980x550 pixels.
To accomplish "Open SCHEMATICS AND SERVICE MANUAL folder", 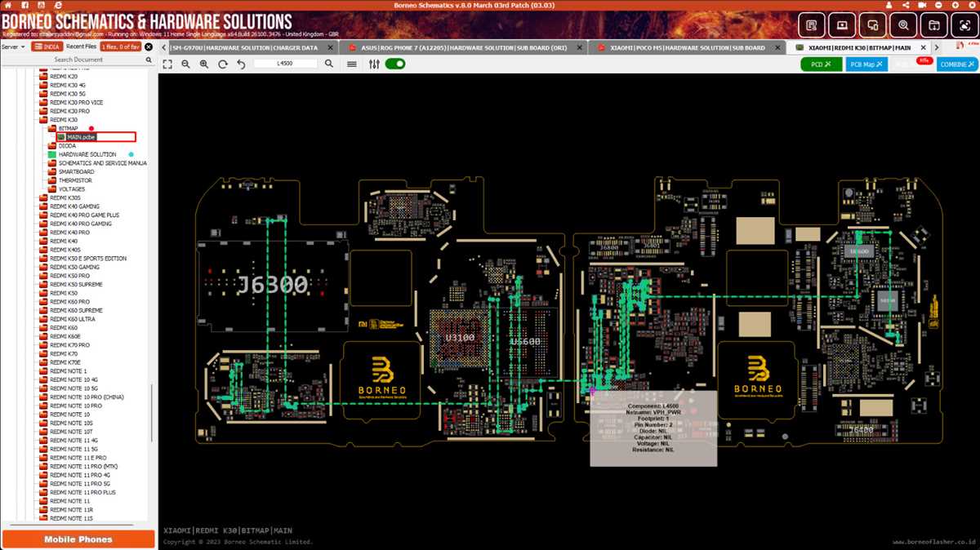I will point(98,163).
